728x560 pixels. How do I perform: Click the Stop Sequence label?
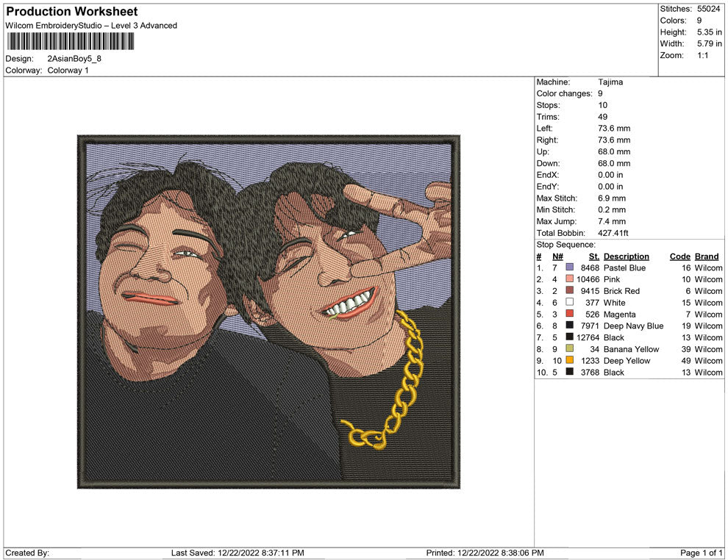pyautogui.click(x=566, y=245)
